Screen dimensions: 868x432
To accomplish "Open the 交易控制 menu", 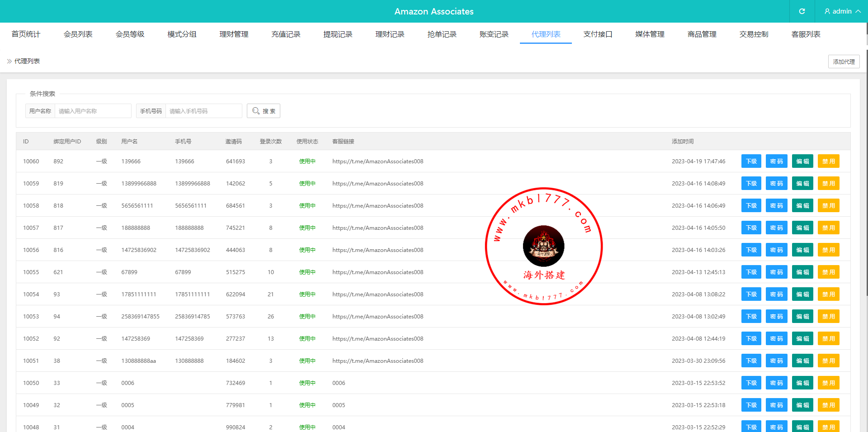I will point(754,34).
